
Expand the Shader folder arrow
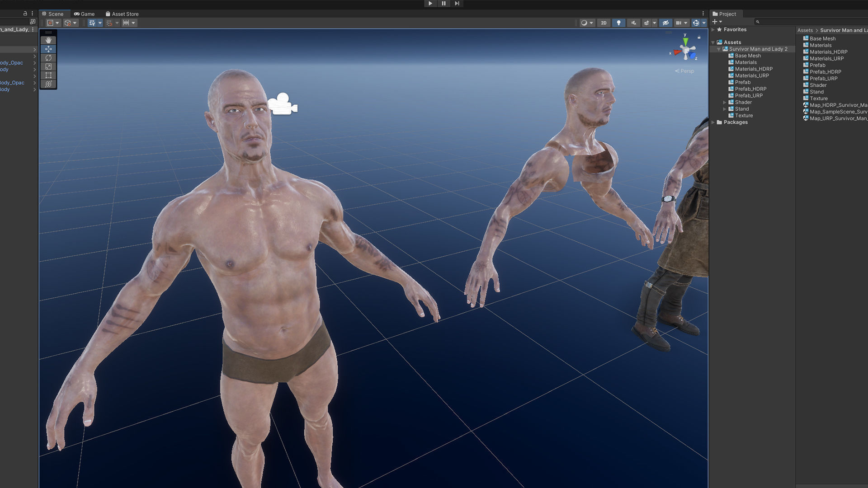tap(725, 102)
